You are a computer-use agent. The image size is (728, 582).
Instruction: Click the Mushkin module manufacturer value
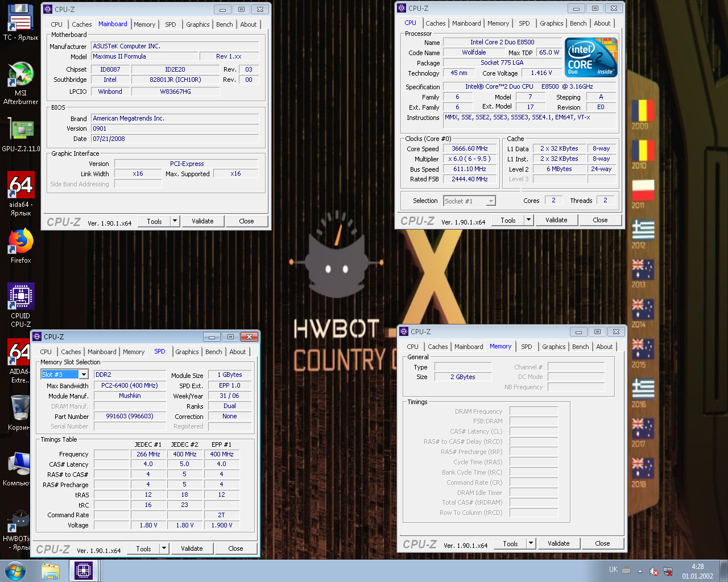click(130, 396)
